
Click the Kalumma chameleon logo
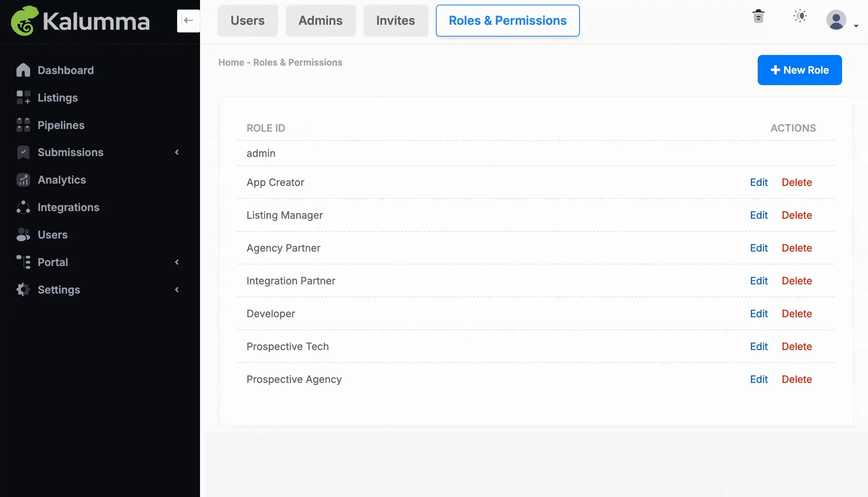pyautogui.click(x=25, y=21)
